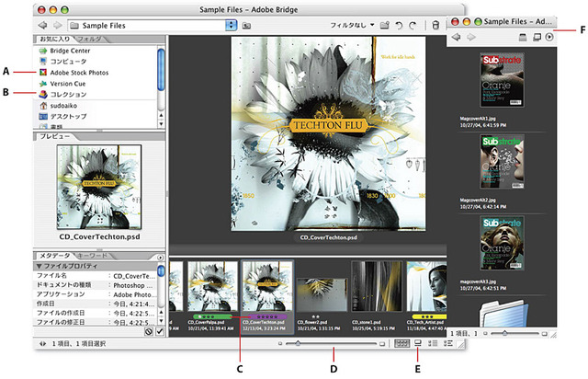The width and height of the screenshot is (588, 379).
Task: Switch to details view icon in status bar
Action: coord(433,343)
